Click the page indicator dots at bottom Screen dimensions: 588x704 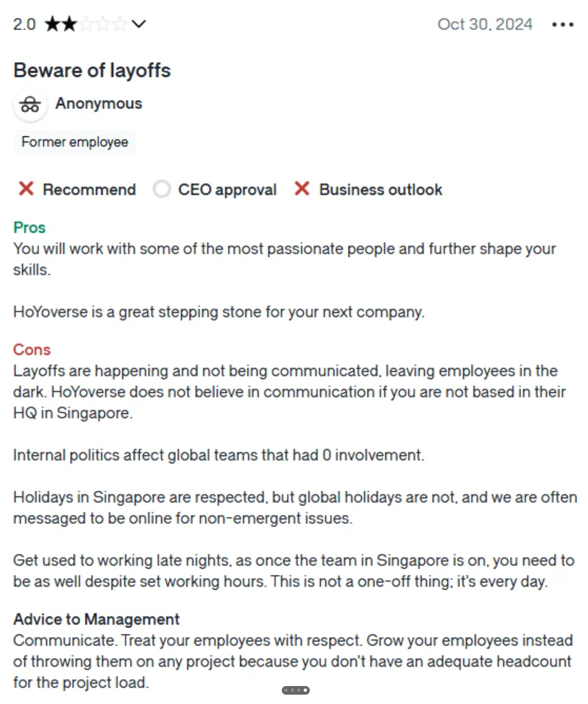(295, 690)
